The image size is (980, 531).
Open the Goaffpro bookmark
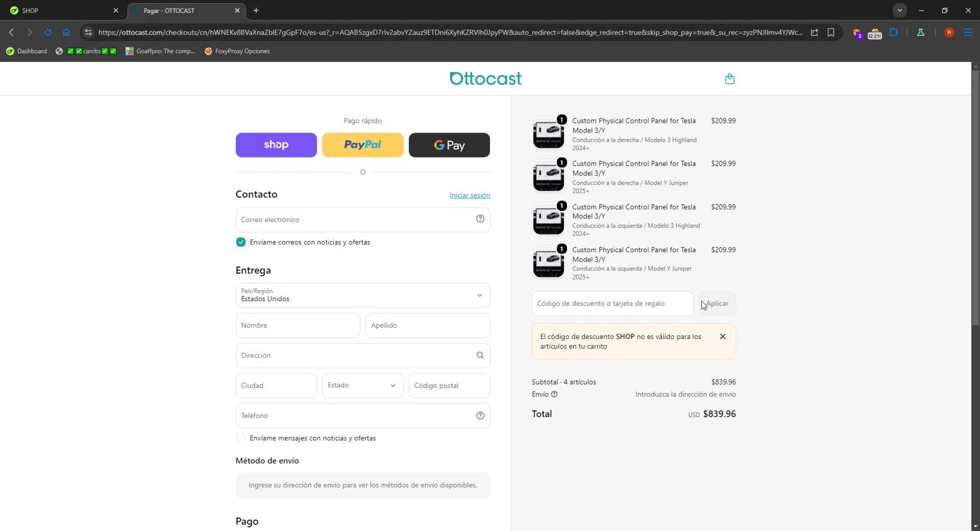(161, 51)
